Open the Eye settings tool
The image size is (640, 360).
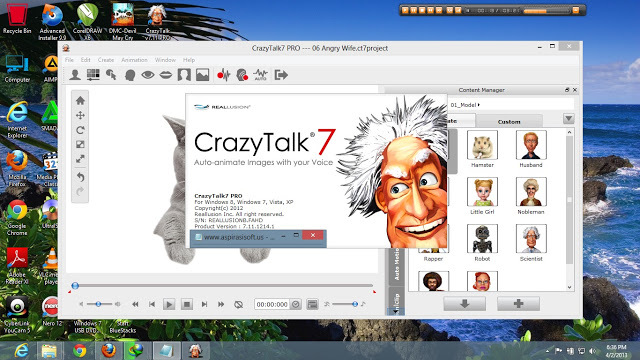148,75
